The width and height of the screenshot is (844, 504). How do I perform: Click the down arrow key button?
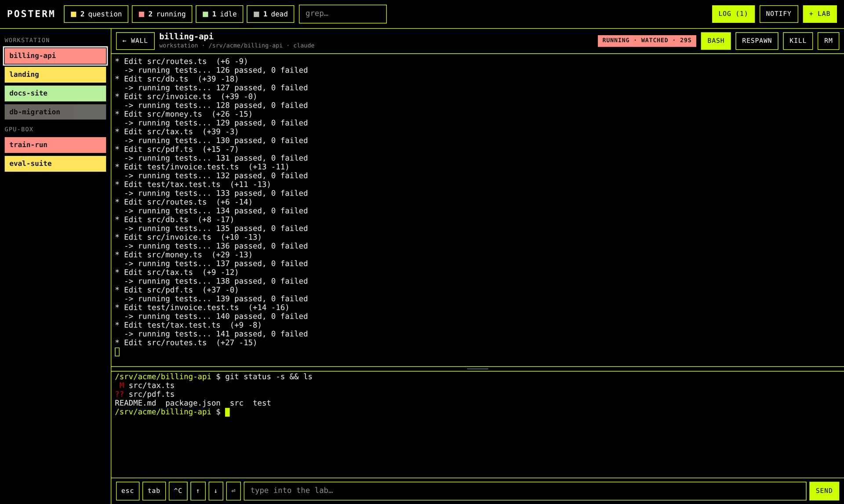(x=216, y=491)
